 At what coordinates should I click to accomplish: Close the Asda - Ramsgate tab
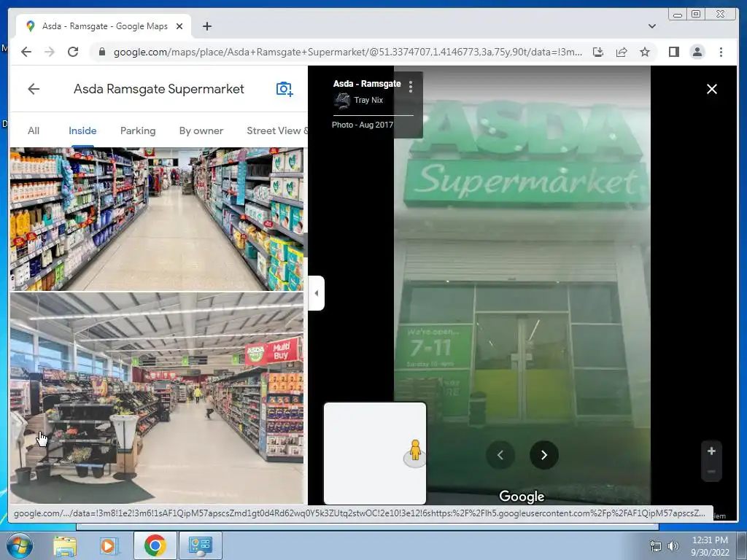[179, 26]
